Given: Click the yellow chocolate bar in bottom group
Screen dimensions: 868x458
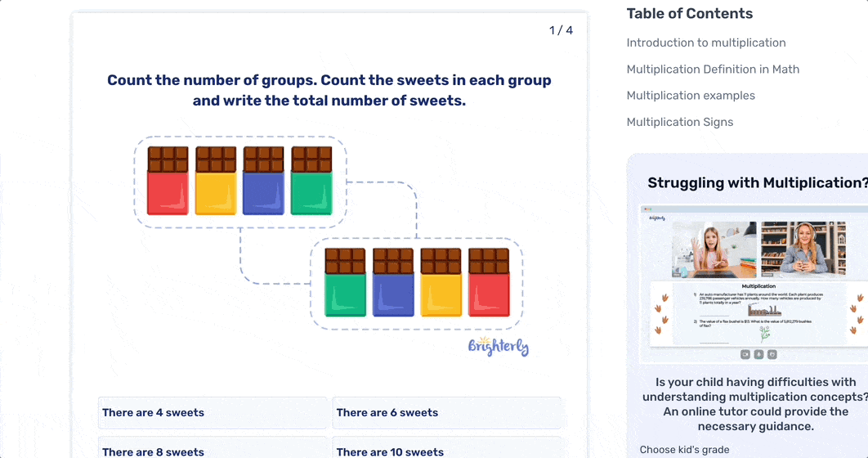Looking at the screenshot, I should [441, 283].
